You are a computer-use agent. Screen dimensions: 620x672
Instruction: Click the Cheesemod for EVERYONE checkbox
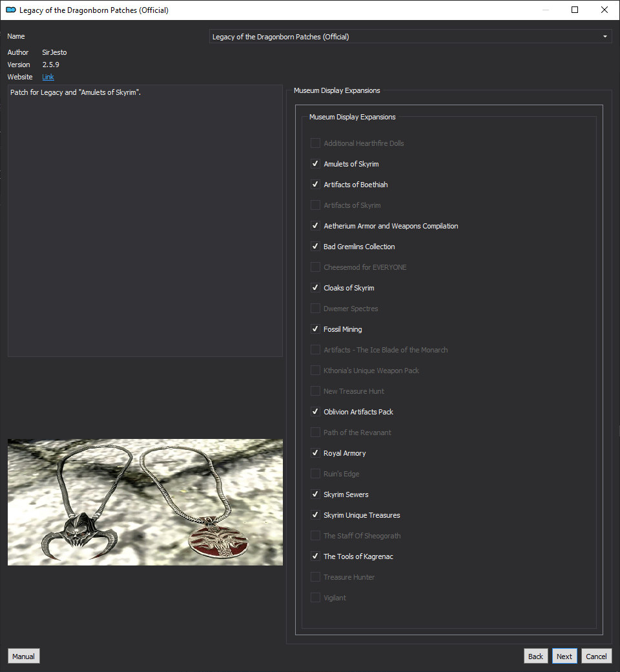pyautogui.click(x=315, y=267)
